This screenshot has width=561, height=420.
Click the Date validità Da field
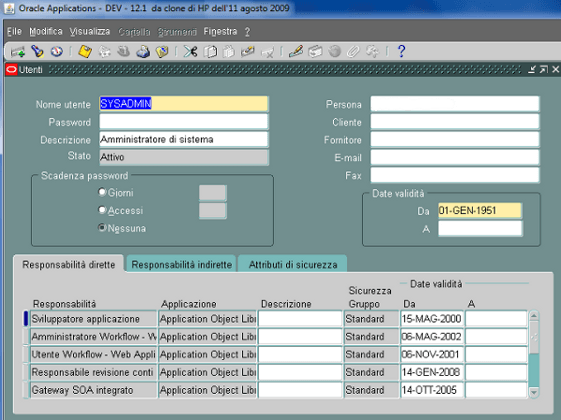[480, 211]
